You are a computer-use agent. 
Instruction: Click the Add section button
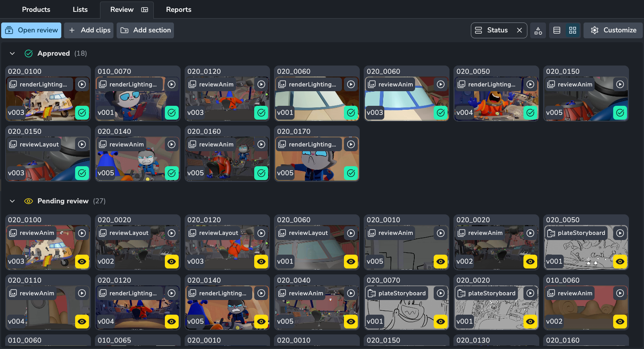coord(145,30)
